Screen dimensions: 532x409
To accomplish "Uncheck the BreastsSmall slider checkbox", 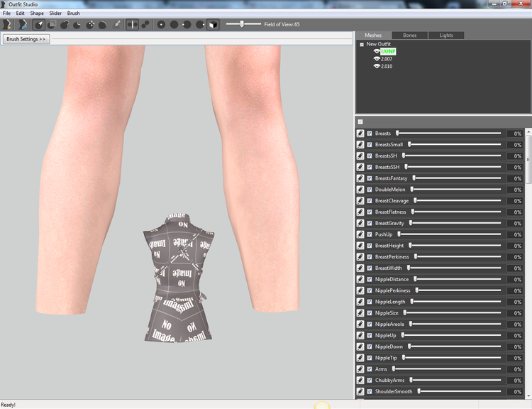I will 370,145.
